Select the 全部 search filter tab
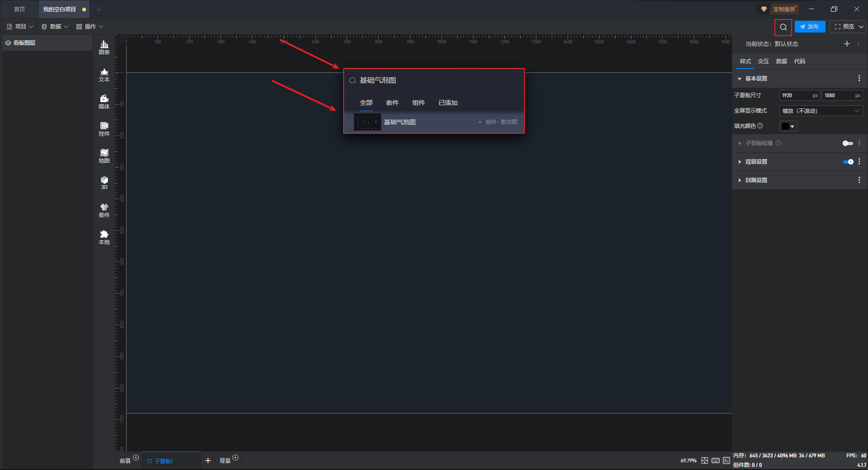 tap(366, 103)
